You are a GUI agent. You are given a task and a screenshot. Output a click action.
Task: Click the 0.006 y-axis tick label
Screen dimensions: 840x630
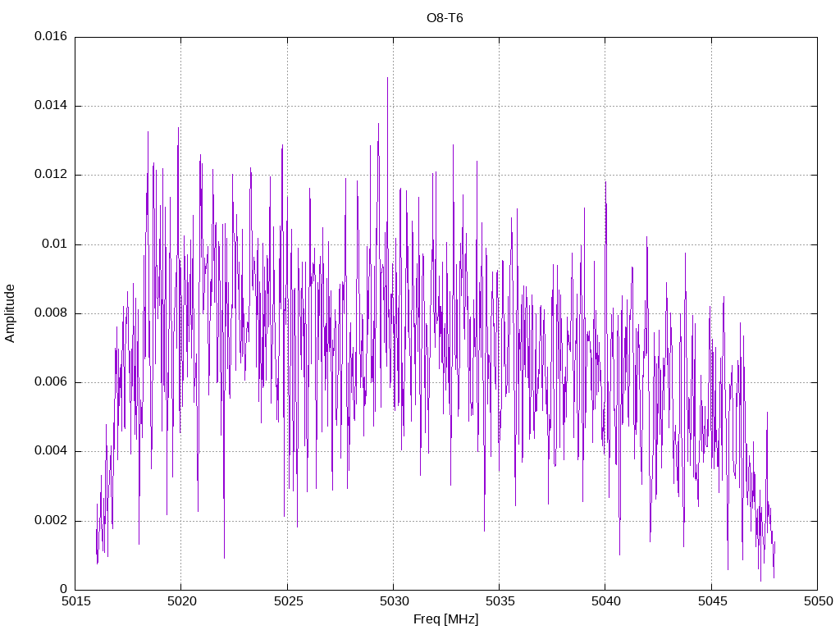pyautogui.click(x=51, y=382)
